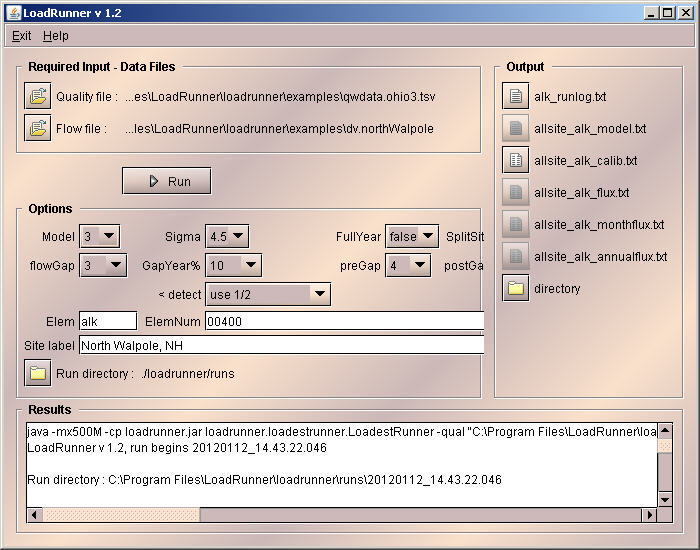Open allsite_alk_annualflux.txt output icon
The width and height of the screenshot is (700, 550).
point(516,256)
